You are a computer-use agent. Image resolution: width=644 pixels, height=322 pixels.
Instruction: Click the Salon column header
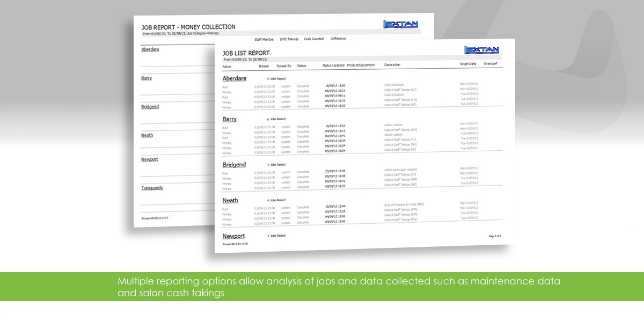coord(227,66)
